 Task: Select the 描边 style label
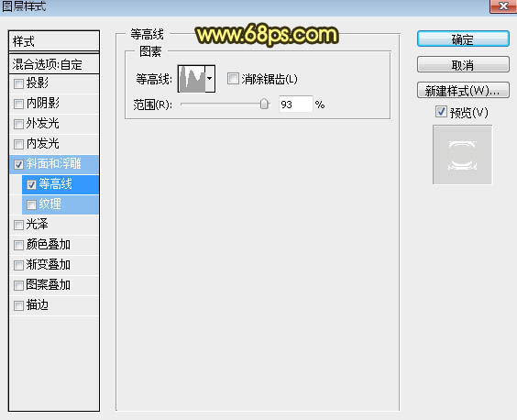pyautogui.click(x=38, y=304)
